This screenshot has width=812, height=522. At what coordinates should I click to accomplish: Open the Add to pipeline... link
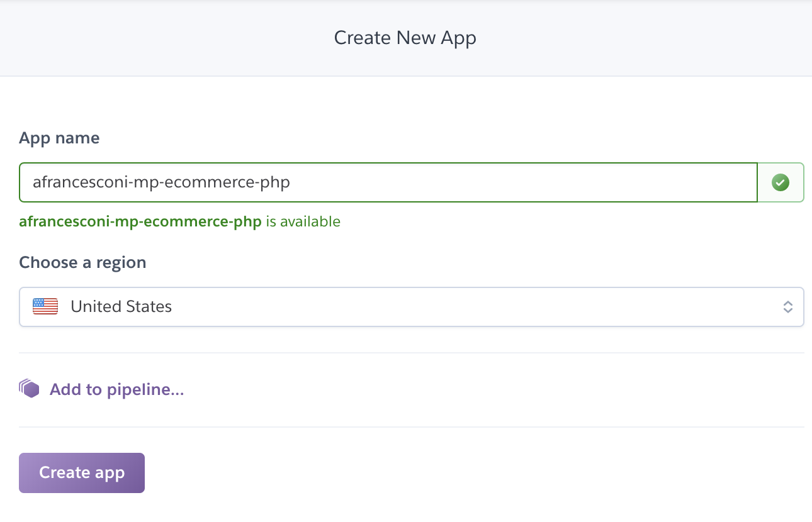pos(116,389)
